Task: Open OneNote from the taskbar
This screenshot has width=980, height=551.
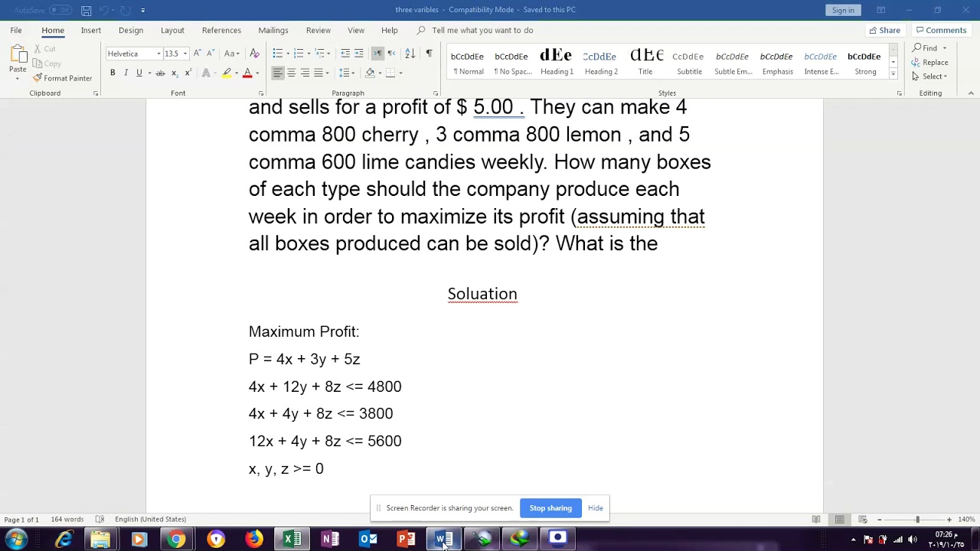Action: 330,539
